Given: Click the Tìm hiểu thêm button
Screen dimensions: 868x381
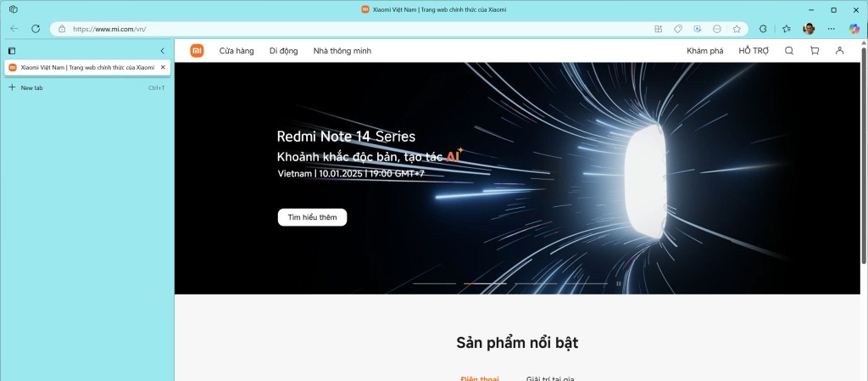Looking at the screenshot, I should pyautogui.click(x=312, y=217).
